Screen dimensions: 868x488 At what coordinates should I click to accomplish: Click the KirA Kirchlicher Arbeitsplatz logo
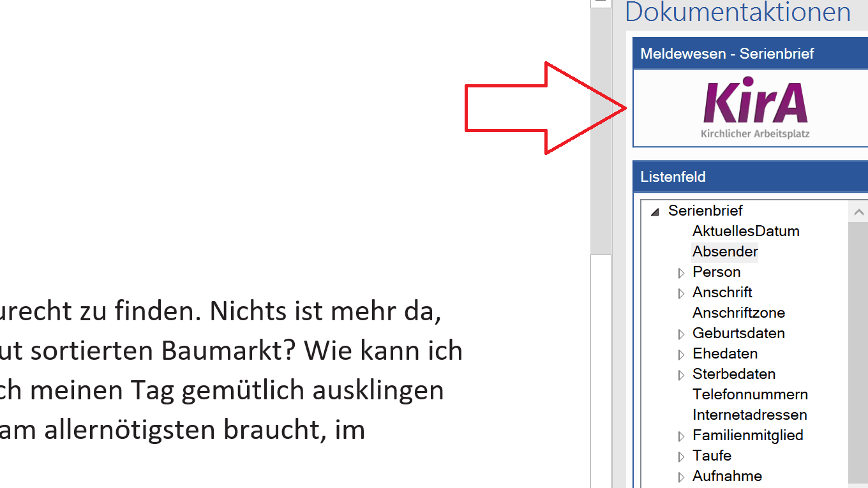(x=756, y=108)
